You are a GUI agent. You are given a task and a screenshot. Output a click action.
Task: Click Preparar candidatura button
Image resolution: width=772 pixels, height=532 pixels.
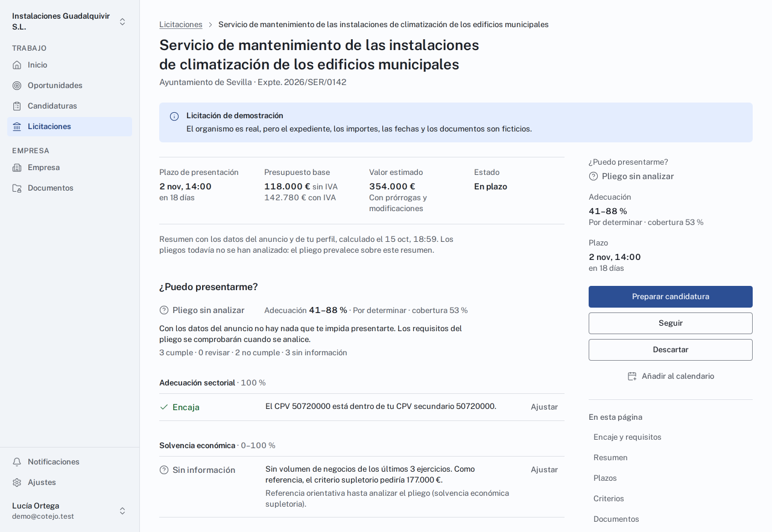(671, 297)
